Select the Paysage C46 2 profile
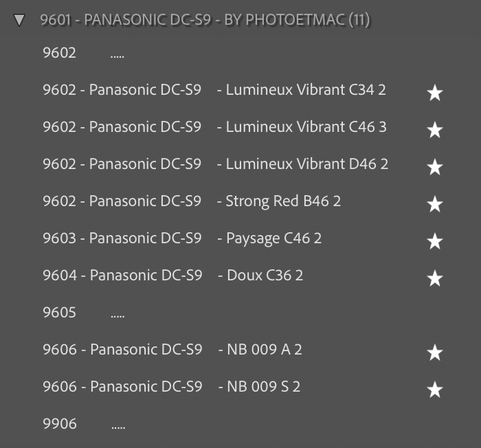Image resolution: width=481 pixels, height=448 pixels. [x=182, y=238]
